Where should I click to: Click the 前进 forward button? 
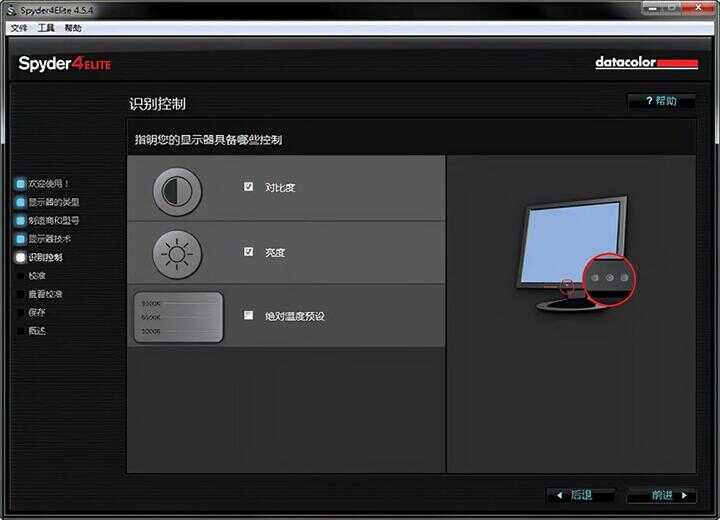click(x=662, y=495)
